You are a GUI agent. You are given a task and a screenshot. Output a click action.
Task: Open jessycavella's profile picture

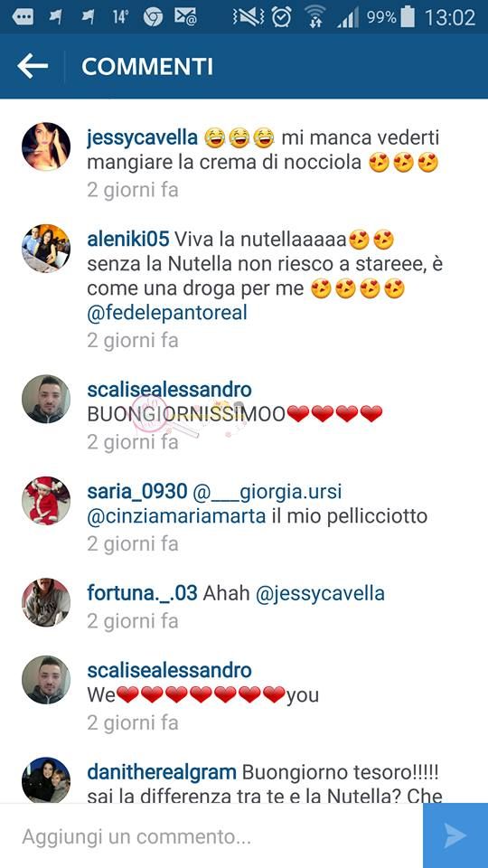[46, 146]
